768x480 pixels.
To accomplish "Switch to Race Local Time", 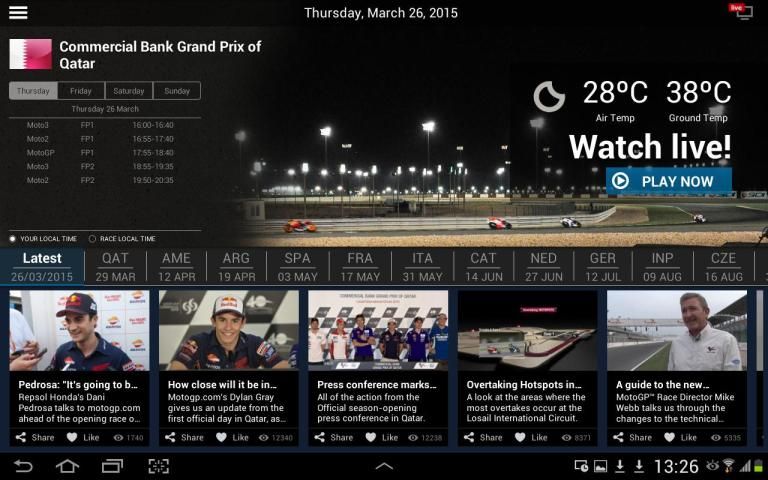I will 93,239.
